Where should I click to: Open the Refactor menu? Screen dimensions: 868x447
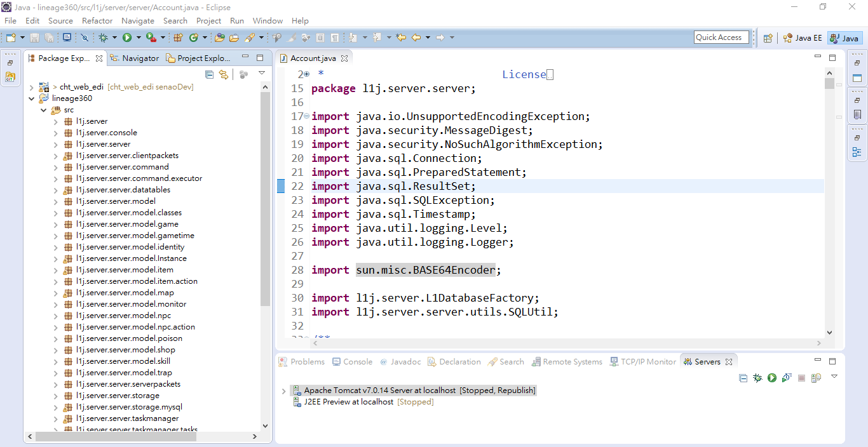pos(97,20)
